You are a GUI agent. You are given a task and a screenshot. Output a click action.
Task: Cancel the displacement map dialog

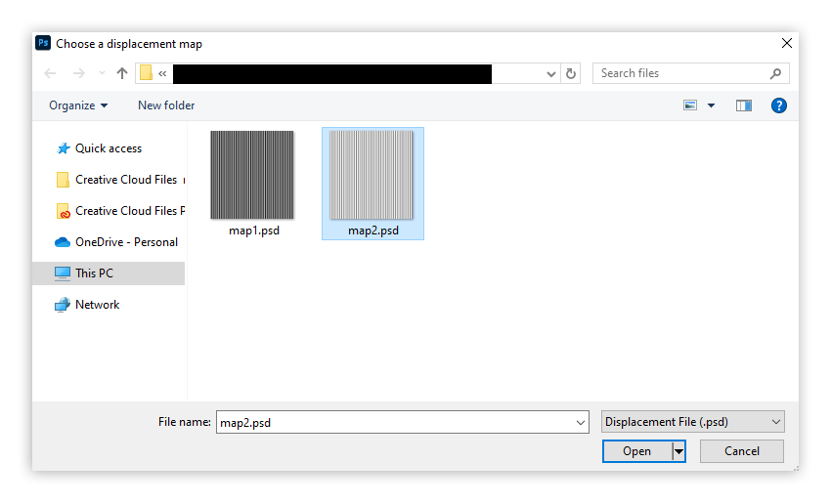click(741, 451)
